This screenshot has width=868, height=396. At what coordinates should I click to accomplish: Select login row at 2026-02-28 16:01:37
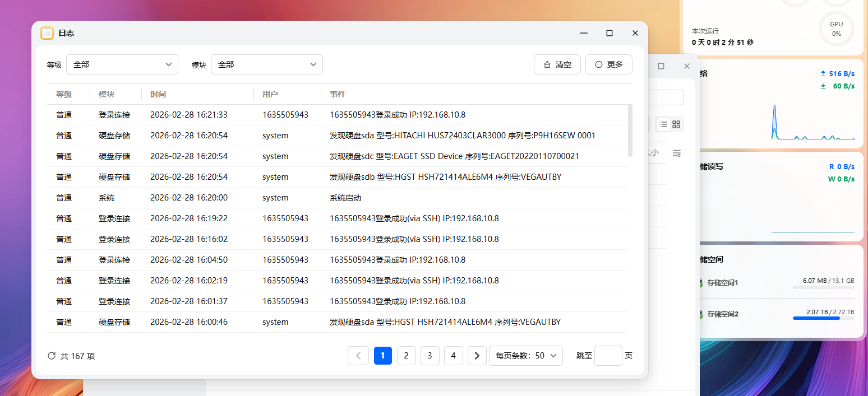tap(337, 301)
